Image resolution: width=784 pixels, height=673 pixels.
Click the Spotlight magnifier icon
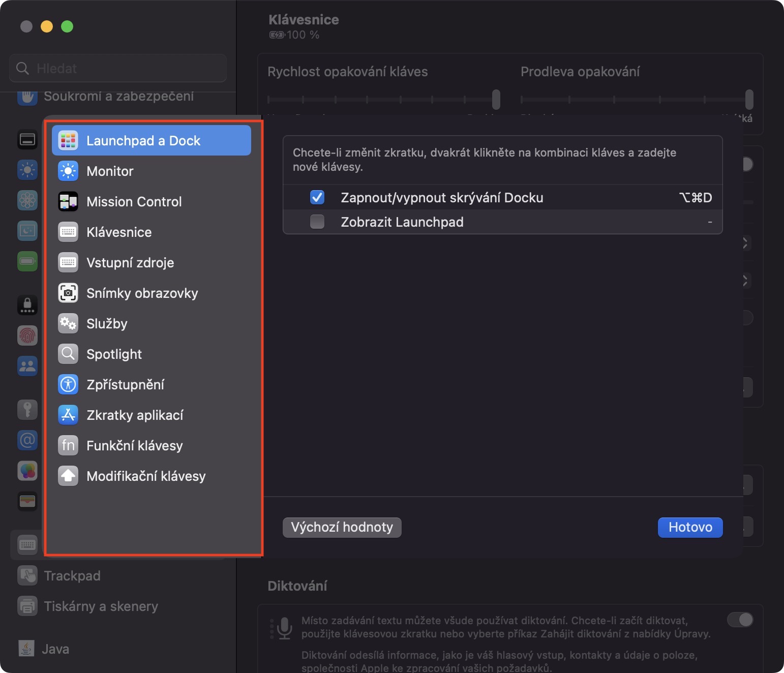[x=68, y=354]
